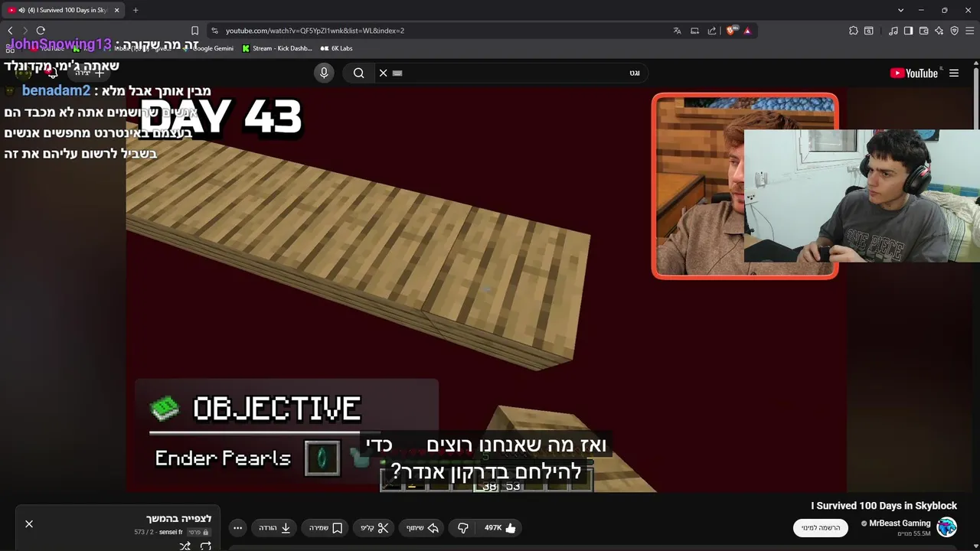The width and height of the screenshot is (980, 551).
Task: Click the browser forward arrow
Action: tap(25, 31)
